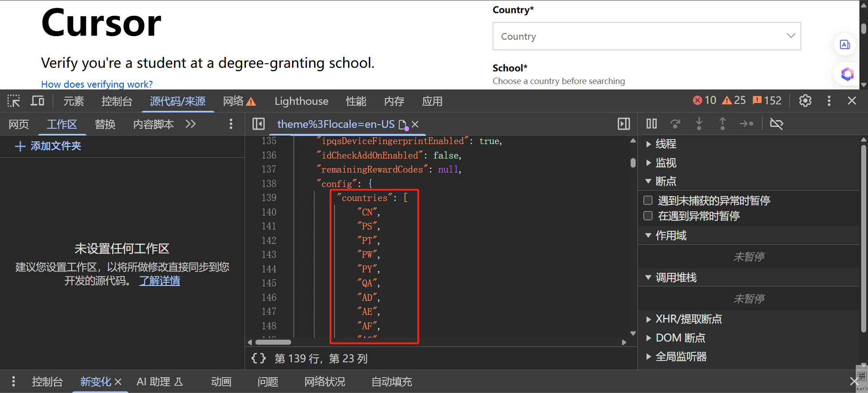Image resolution: width=868 pixels, height=393 pixels.
Task: Pause script execution button
Action: pos(651,123)
